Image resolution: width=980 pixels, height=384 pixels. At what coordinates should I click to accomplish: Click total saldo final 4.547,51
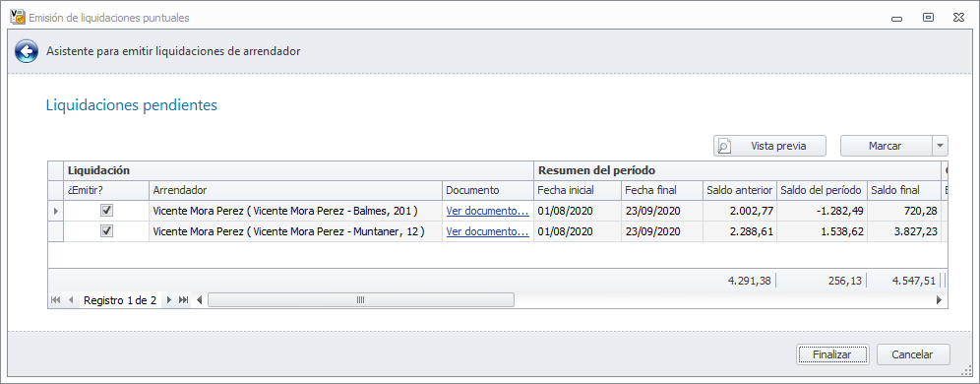click(x=914, y=281)
